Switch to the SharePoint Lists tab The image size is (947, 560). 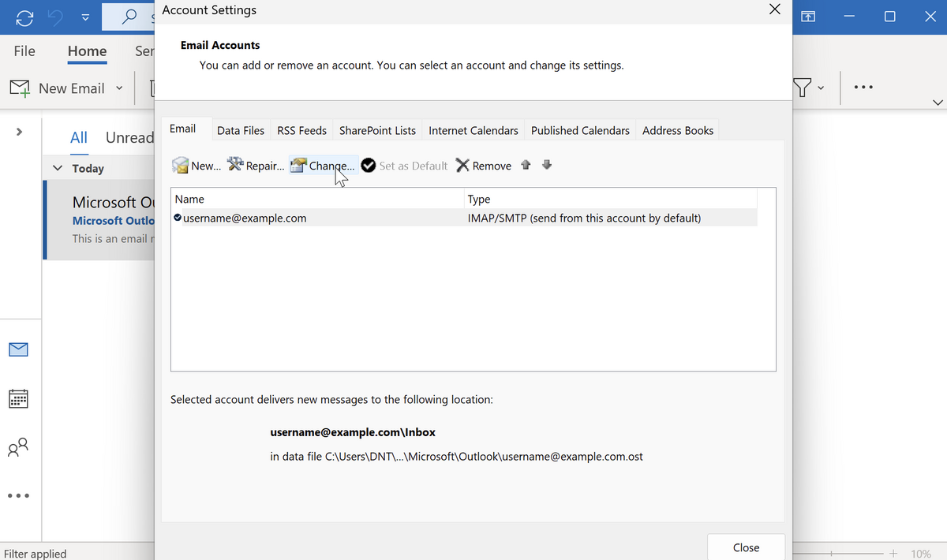(377, 131)
